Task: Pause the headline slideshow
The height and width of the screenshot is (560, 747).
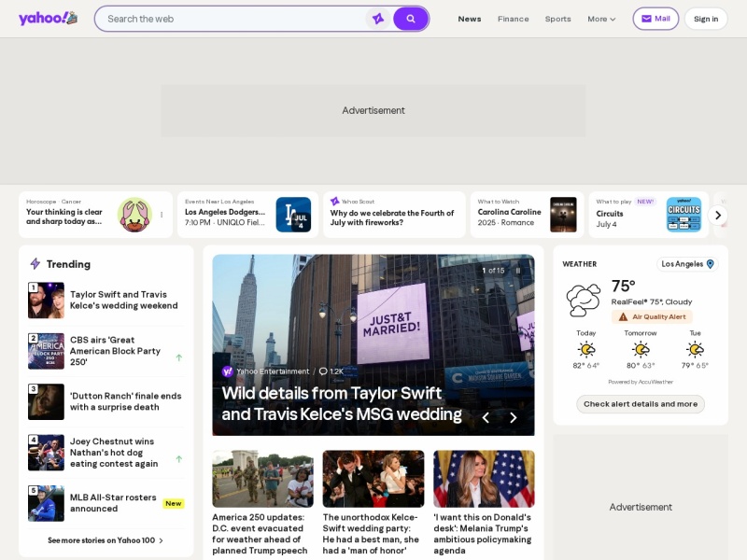Action: (x=518, y=271)
